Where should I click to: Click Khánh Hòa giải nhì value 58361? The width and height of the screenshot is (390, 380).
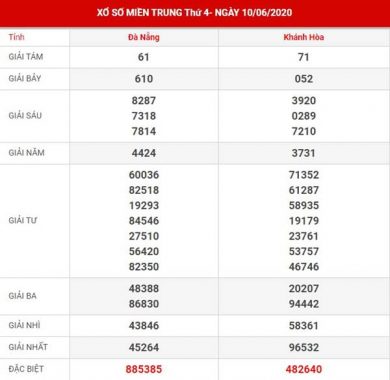(304, 326)
